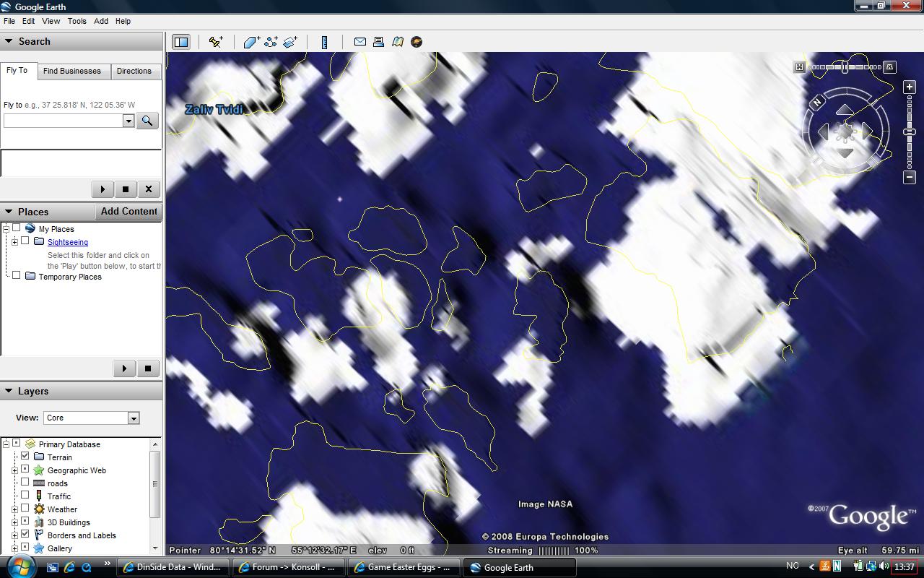Image resolution: width=924 pixels, height=578 pixels.
Task: Check the Sightseeing folder checkbox
Action: point(25,241)
